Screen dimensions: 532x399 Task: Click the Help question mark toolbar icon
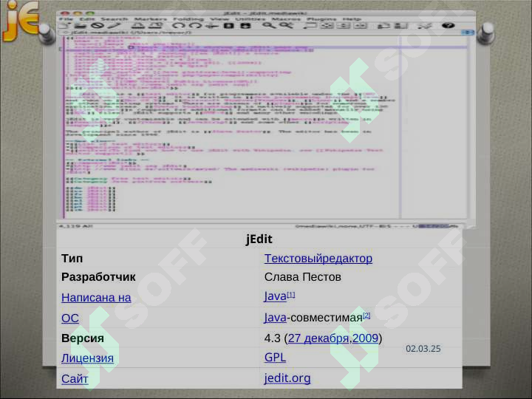click(x=446, y=26)
